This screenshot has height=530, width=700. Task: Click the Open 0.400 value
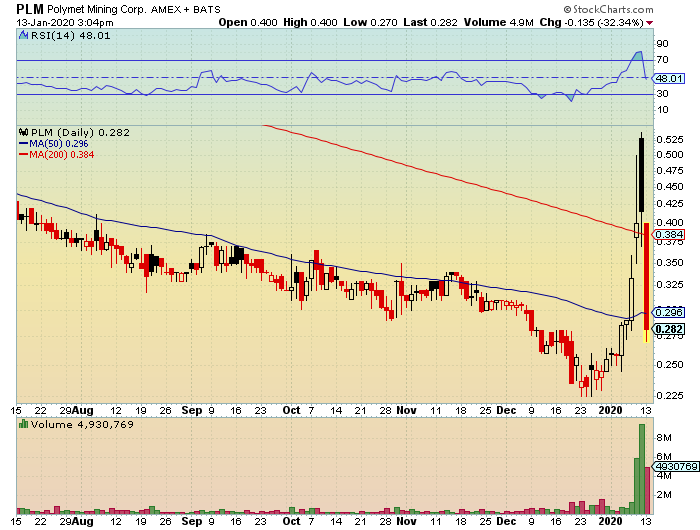click(x=248, y=22)
